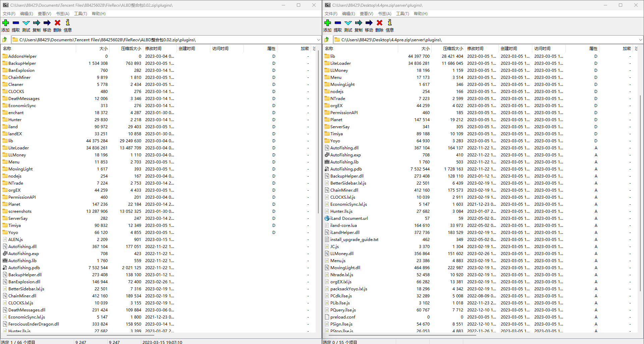The image size is (644, 344).
Task: Select DeathMessages folder in left window
Action: [24, 99]
